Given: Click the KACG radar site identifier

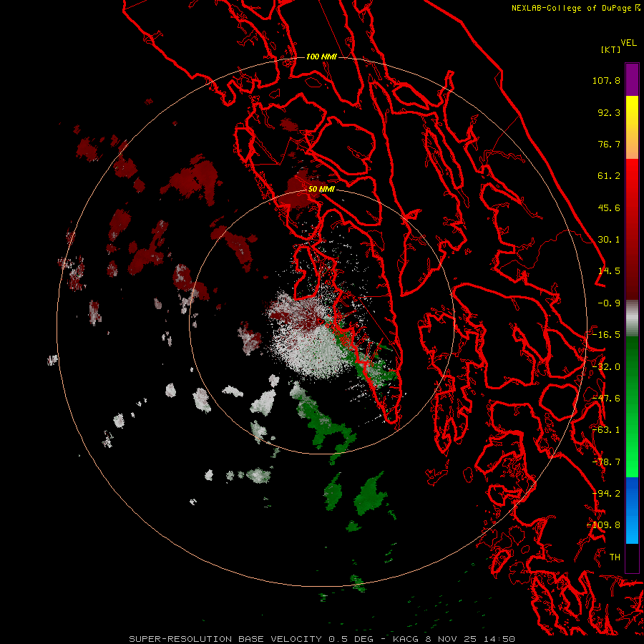Looking at the screenshot, I should click(x=406, y=639).
